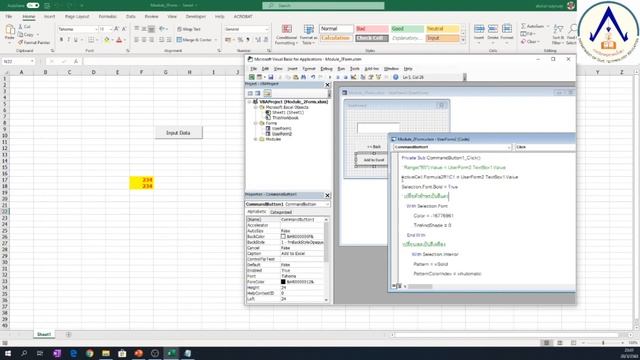The width and height of the screenshot is (640, 360).
Task: Click View Code icon in Project Explorer
Action: pos(250,93)
